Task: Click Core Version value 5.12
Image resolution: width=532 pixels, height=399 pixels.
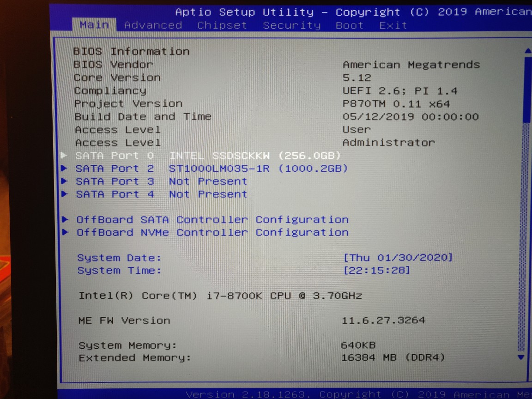Action: click(x=357, y=78)
